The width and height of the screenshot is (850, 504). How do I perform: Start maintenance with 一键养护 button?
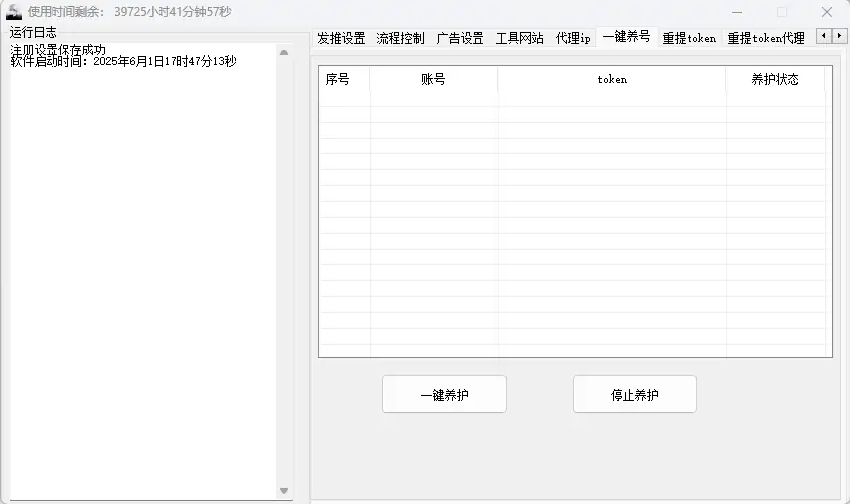point(445,394)
